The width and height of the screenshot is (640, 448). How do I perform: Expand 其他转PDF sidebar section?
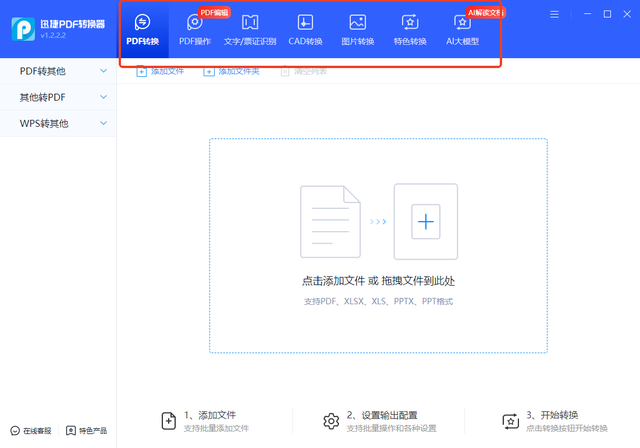(x=58, y=97)
